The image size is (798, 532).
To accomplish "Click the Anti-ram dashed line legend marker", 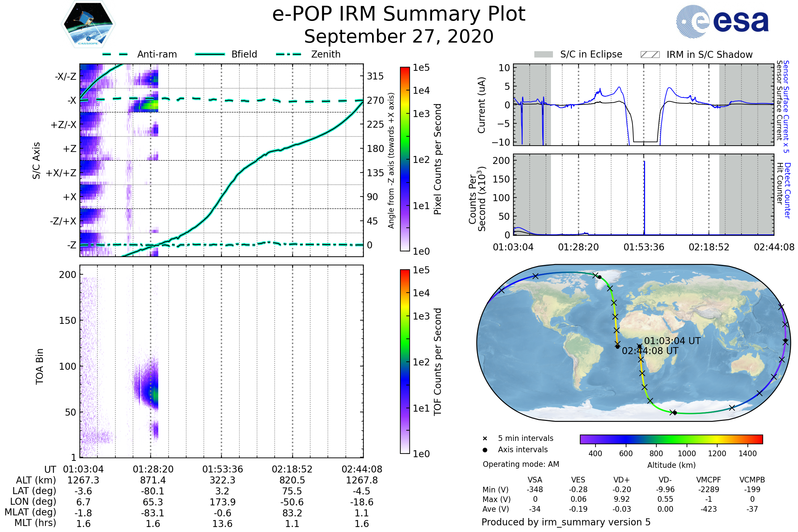I will [x=115, y=54].
